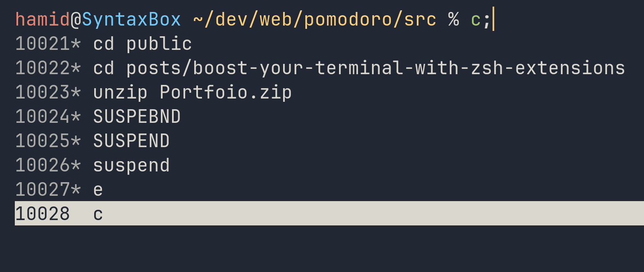Click the asterisk next to 10025

[x=76, y=141]
